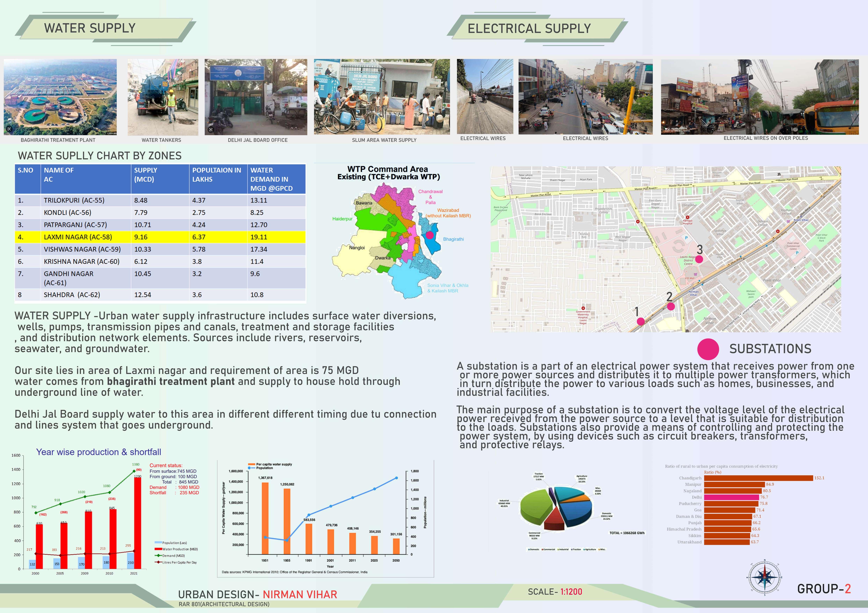Click the compass rose near GROUP-2
868x613 pixels.
coord(764,578)
